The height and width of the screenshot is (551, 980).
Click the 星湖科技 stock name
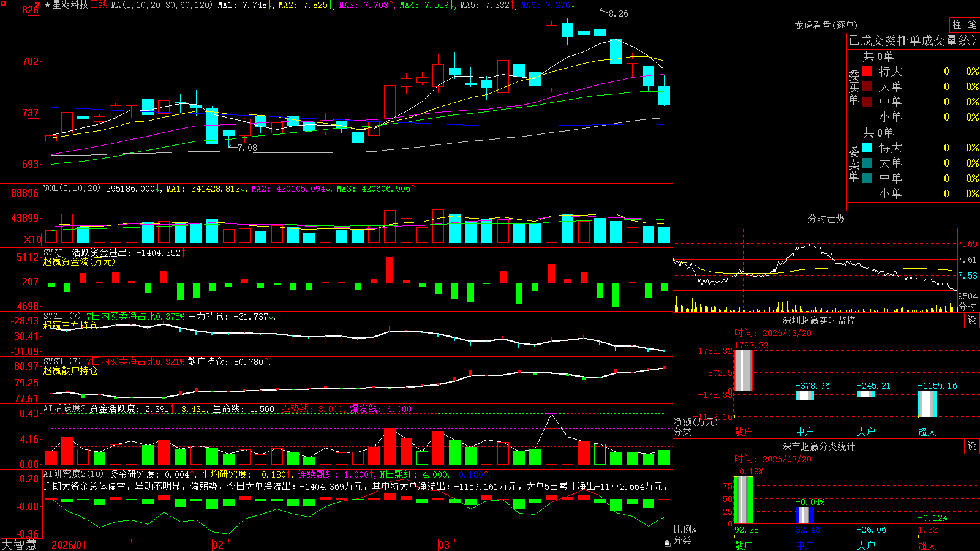(70, 5)
